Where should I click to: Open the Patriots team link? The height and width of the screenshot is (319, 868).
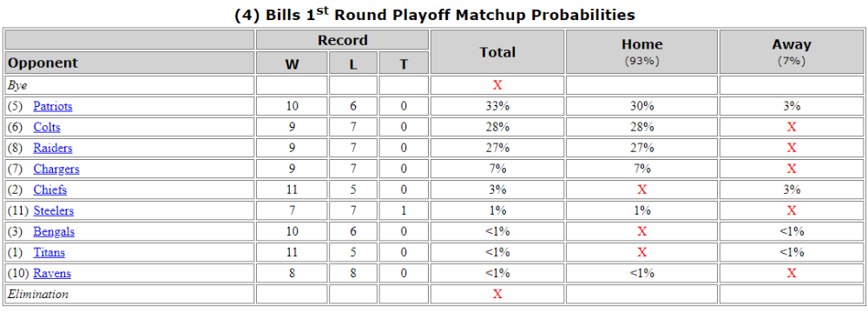[x=53, y=106]
